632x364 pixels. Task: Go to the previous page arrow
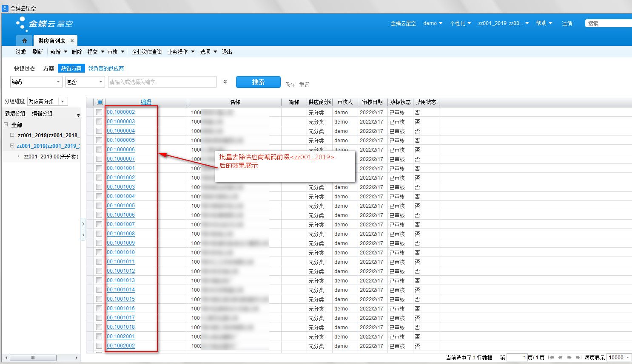point(560,358)
